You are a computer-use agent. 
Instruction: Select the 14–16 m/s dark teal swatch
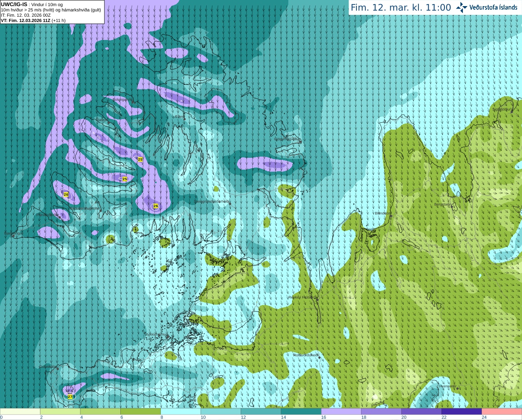tap(301, 411)
